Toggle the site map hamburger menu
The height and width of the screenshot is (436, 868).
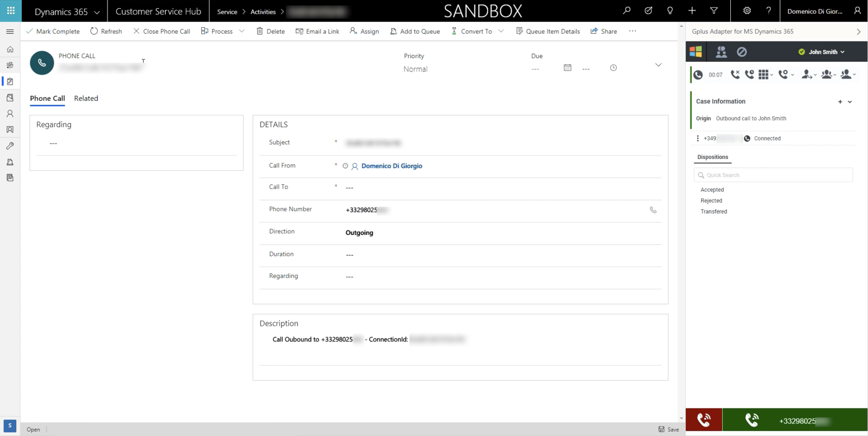coord(10,31)
